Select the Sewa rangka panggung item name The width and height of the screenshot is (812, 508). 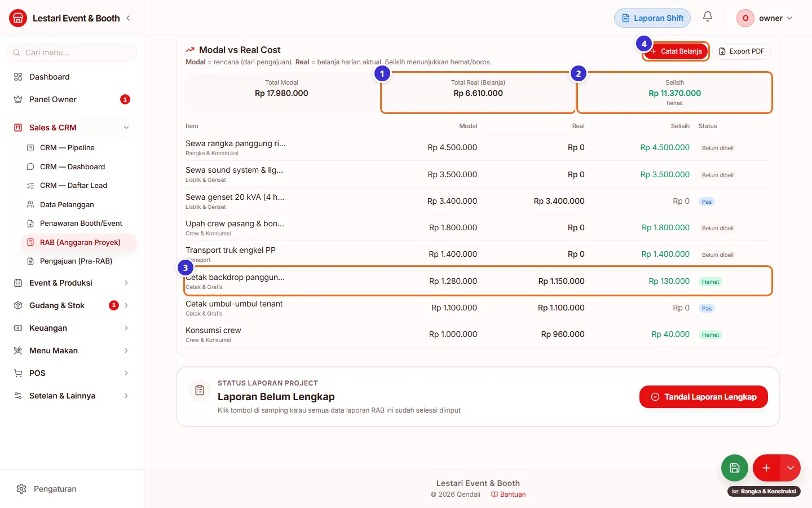pyautogui.click(x=236, y=143)
